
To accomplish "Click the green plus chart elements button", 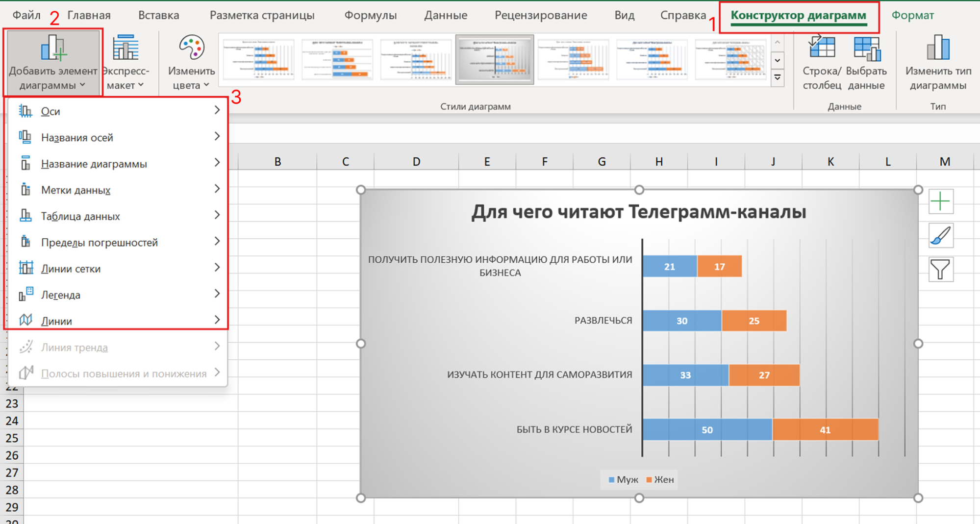I will 940,201.
